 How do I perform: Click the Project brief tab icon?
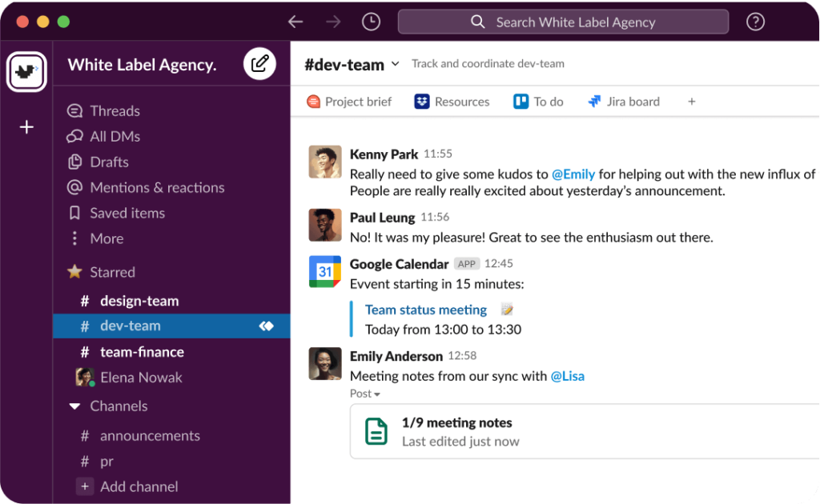tap(313, 102)
